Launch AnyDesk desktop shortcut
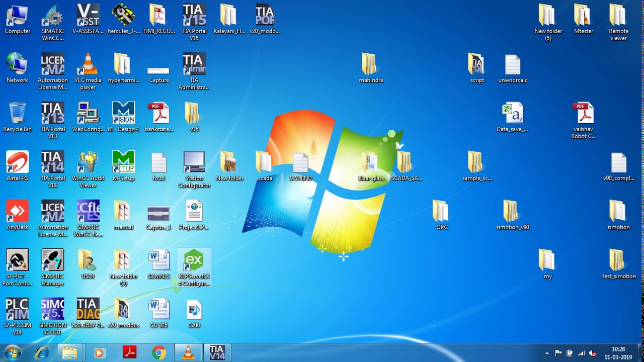Viewport: 644px width, 362px height. tap(17, 216)
